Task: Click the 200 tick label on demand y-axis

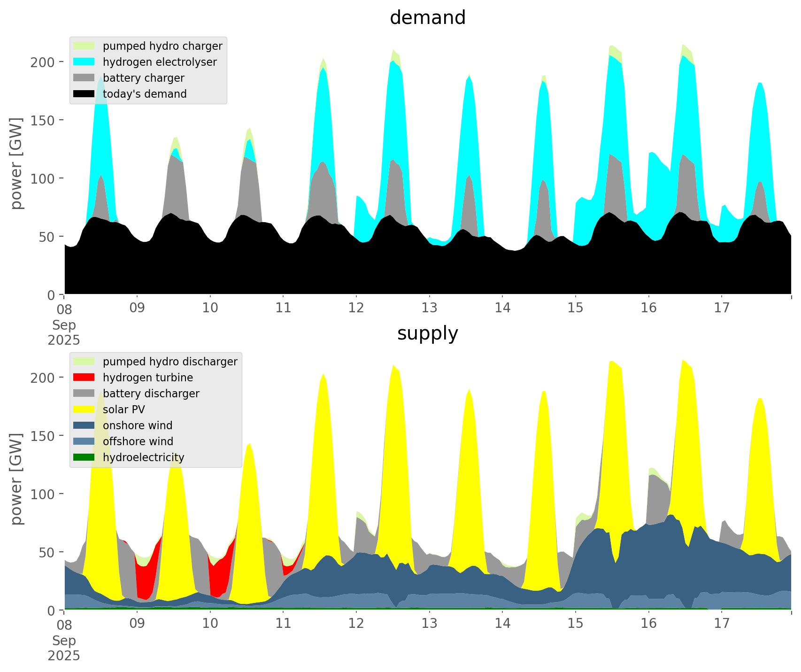Action: point(43,62)
